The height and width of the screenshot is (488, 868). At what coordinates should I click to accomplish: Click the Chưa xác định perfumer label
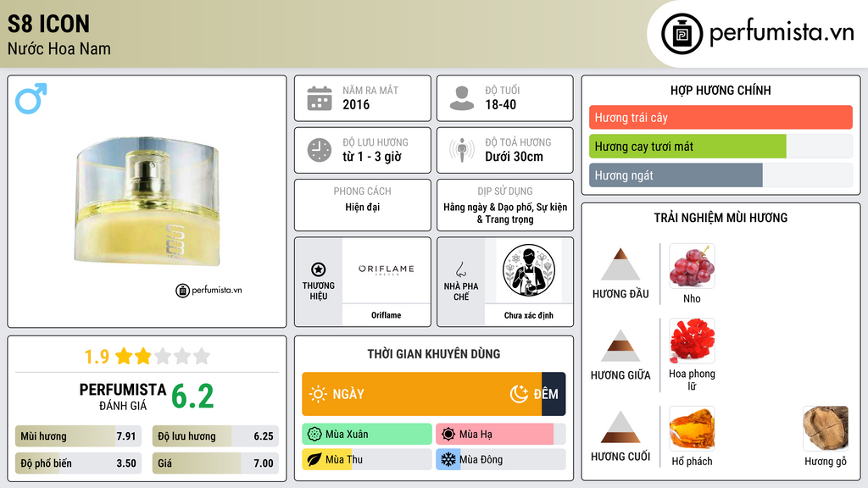pos(529,315)
